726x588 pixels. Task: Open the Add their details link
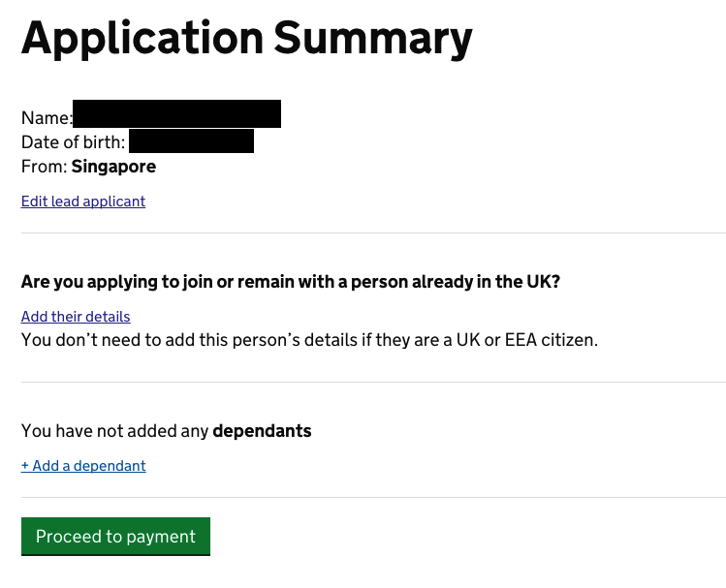click(x=76, y=317)
